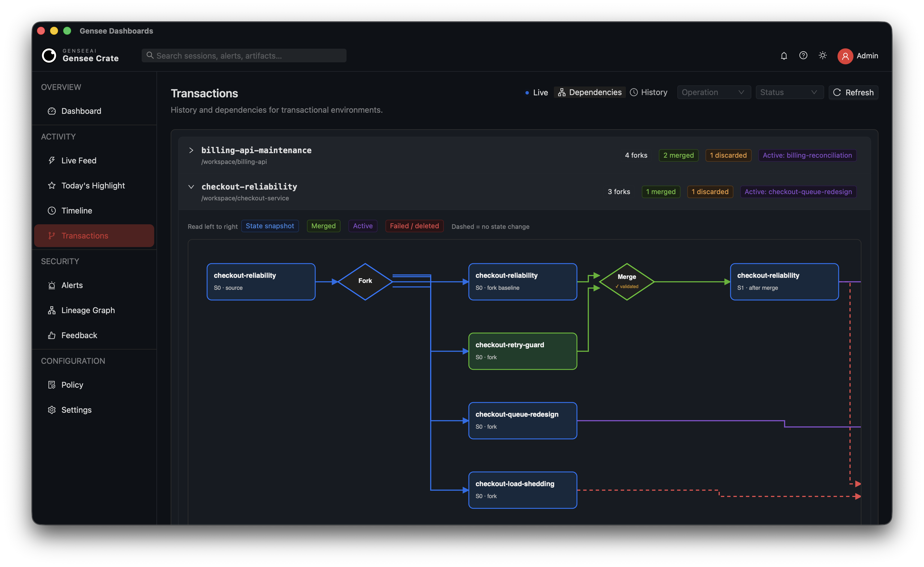Screen dimensions: 924x567
Task: Click the Admin account label
Action: click(x=867, y=56)
